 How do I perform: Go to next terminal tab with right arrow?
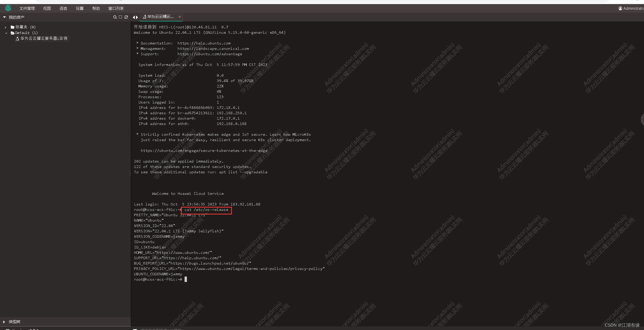coord(137,17)
